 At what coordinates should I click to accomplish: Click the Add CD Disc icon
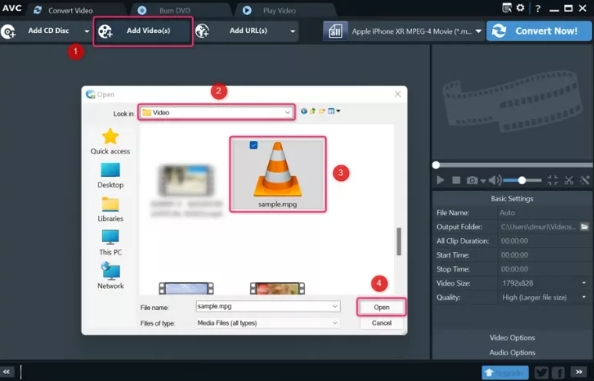pos(8,31)
